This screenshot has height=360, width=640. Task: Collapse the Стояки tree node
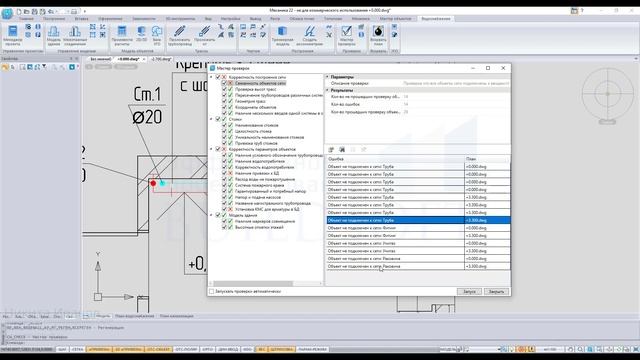coord(211,119)
